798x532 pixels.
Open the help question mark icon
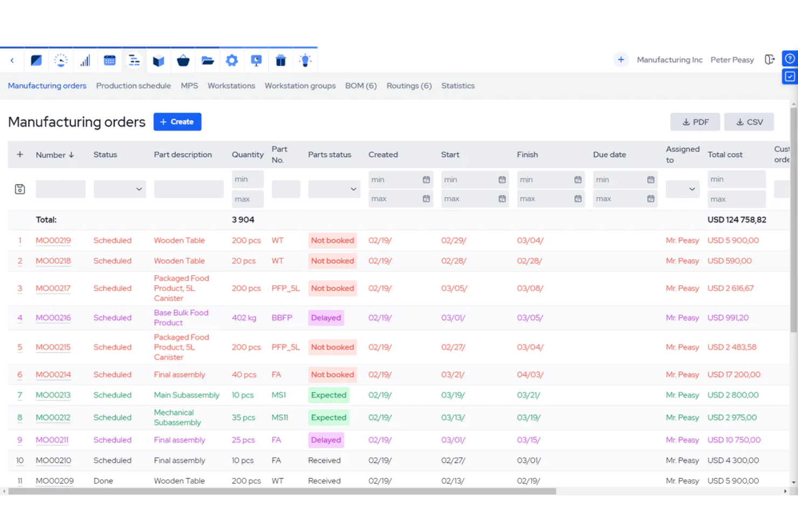click(789, 58)
